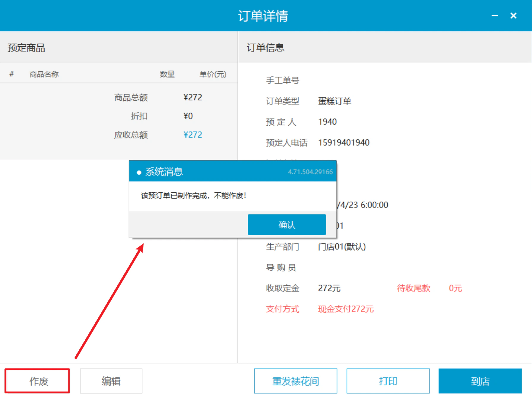Image resolution: width=532 pixels, height=398 pixels.
Task: Click the 现金支付272元 payment text
Action: (x=346, y=309)
